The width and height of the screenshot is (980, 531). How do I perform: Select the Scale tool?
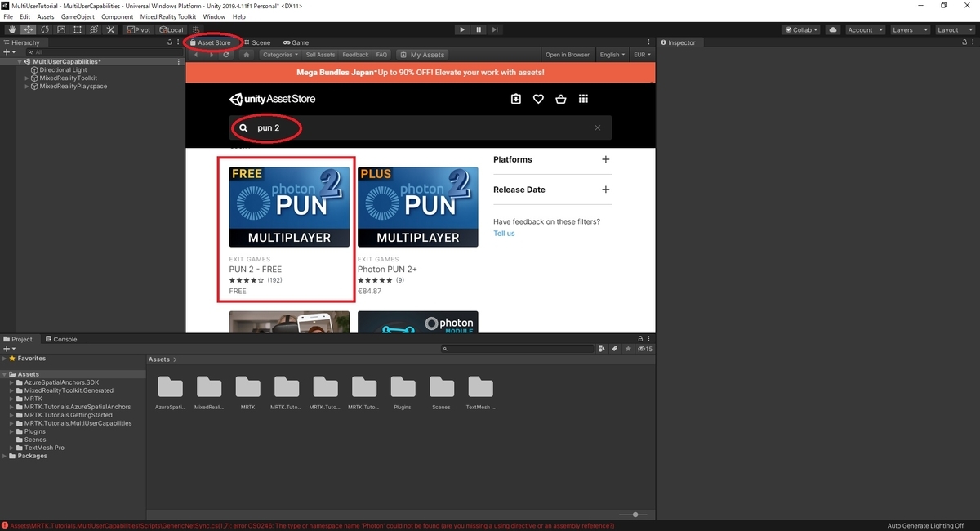(60, 29)
